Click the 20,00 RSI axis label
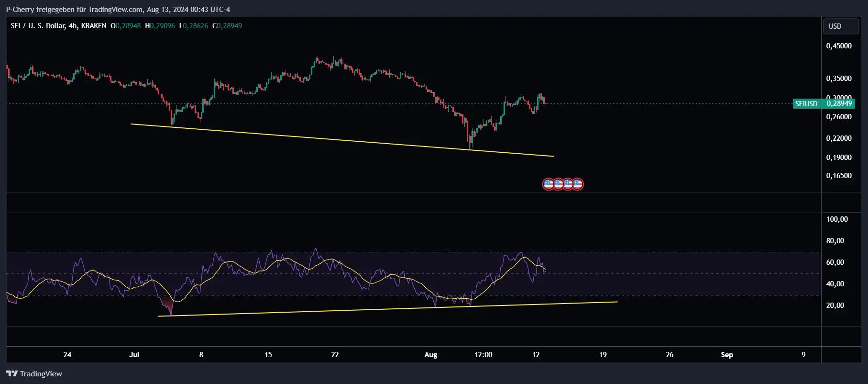The height and width of the screenshot is (384, 868). coord(835,305)
